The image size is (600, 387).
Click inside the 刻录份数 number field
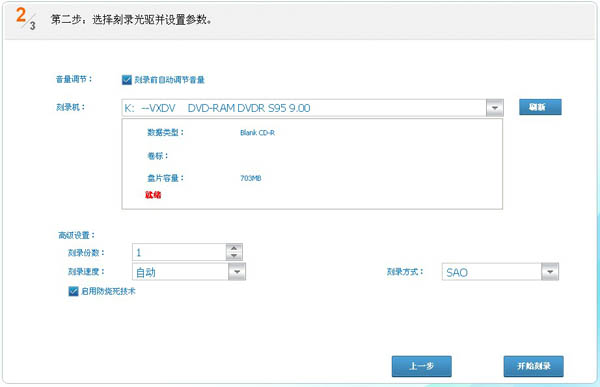click(179, 252)
